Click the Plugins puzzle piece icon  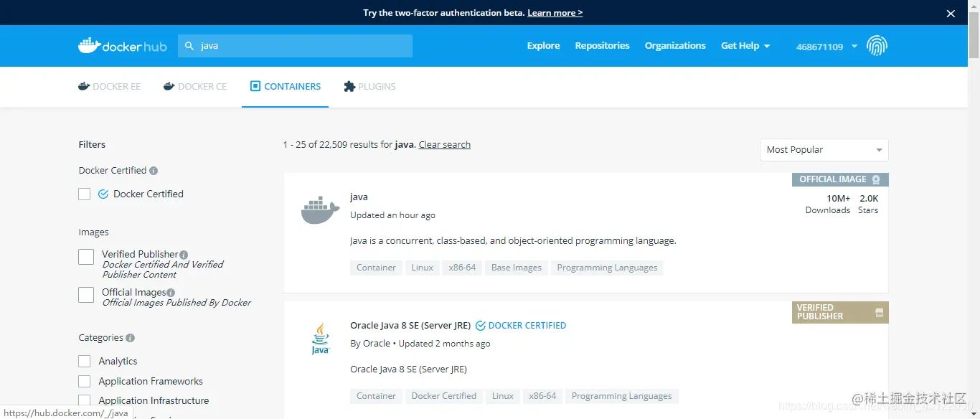[x=349, y=86]
